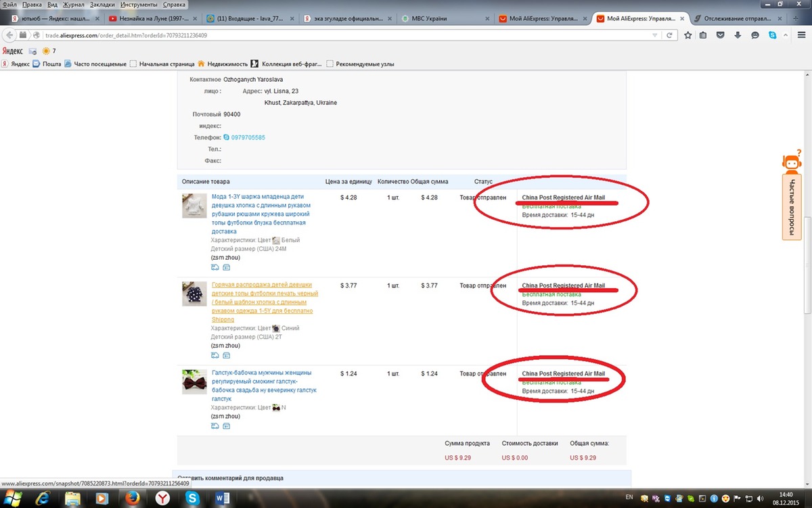
Task: Click the first small icon under white blouse item
Action: point(215,267)
